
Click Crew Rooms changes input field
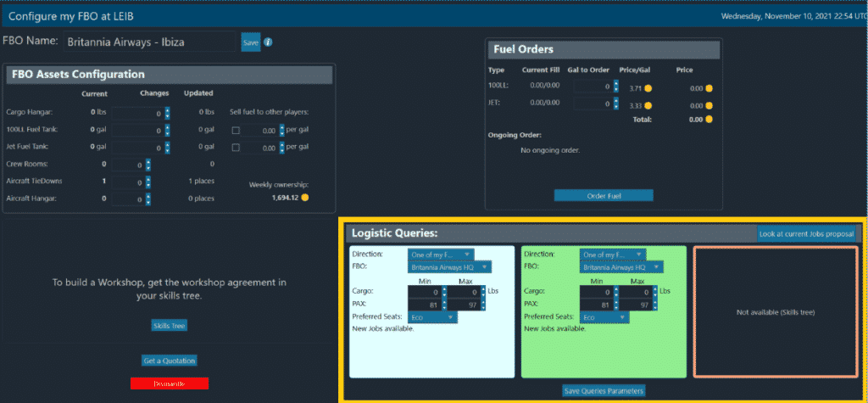tap(129, 165)
